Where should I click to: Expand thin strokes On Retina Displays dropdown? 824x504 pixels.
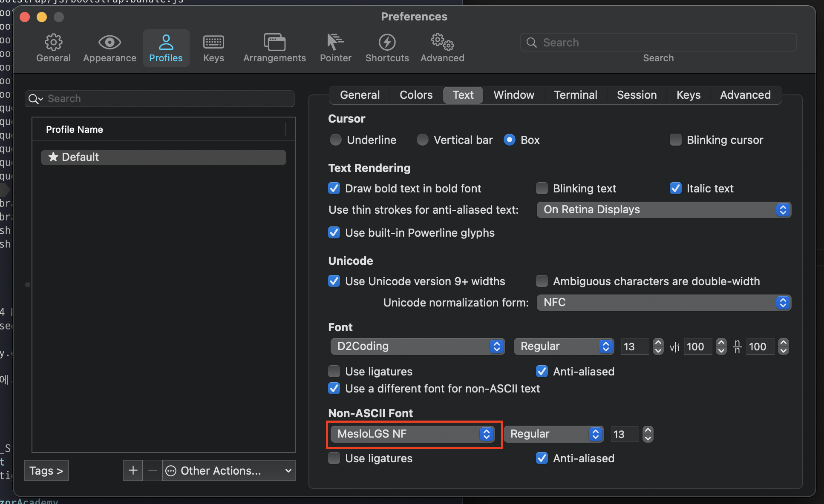(x=663, y=210)
